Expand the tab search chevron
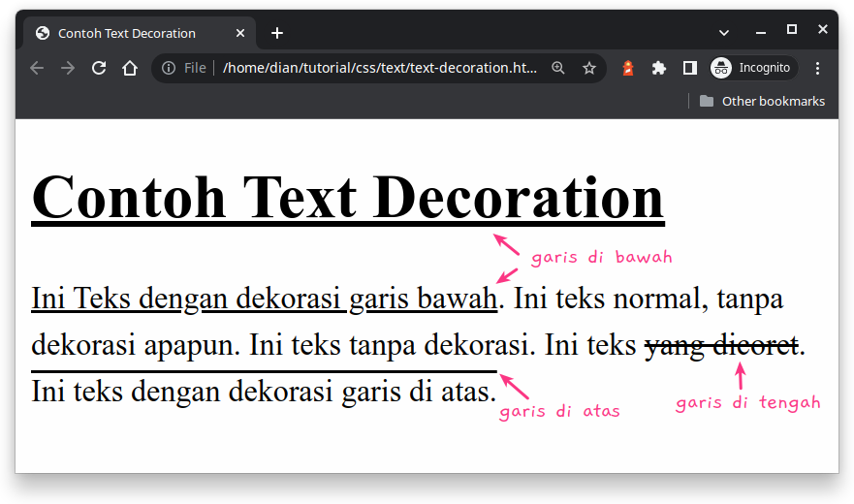 coord(724,33)
